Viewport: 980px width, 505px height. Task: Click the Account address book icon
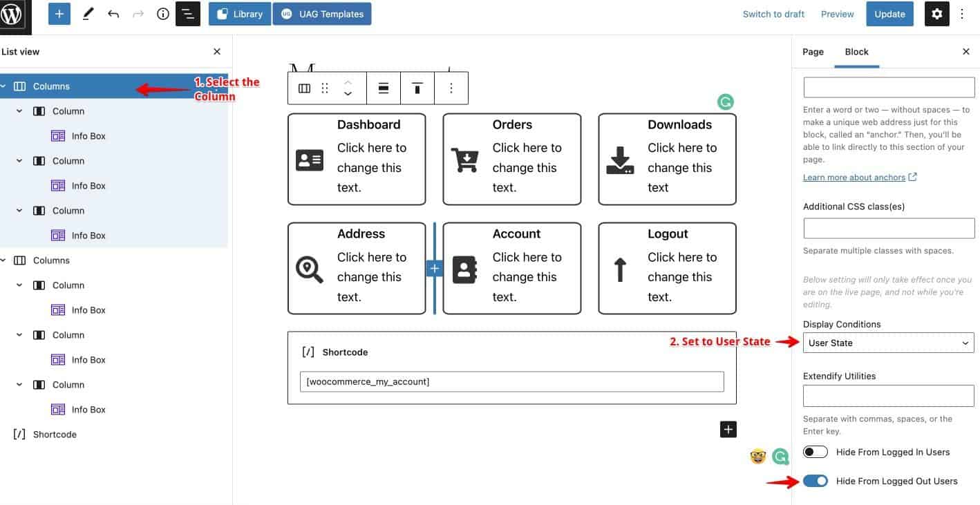pos(465,270)
